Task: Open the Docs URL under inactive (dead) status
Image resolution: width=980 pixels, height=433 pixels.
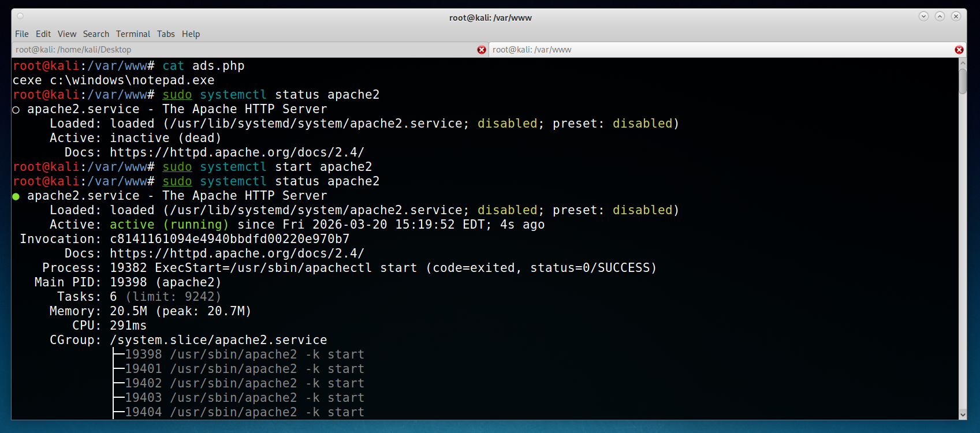Action: pos(237,152)
